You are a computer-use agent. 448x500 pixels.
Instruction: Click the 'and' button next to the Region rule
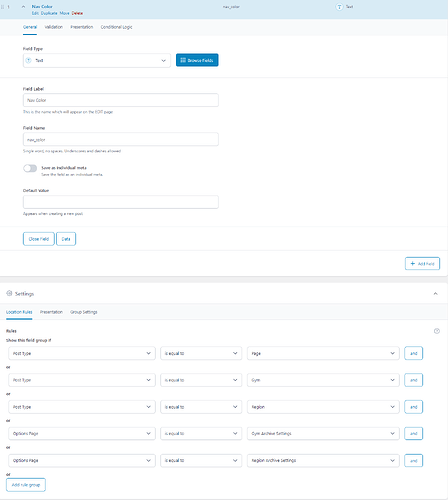point(413,407)
